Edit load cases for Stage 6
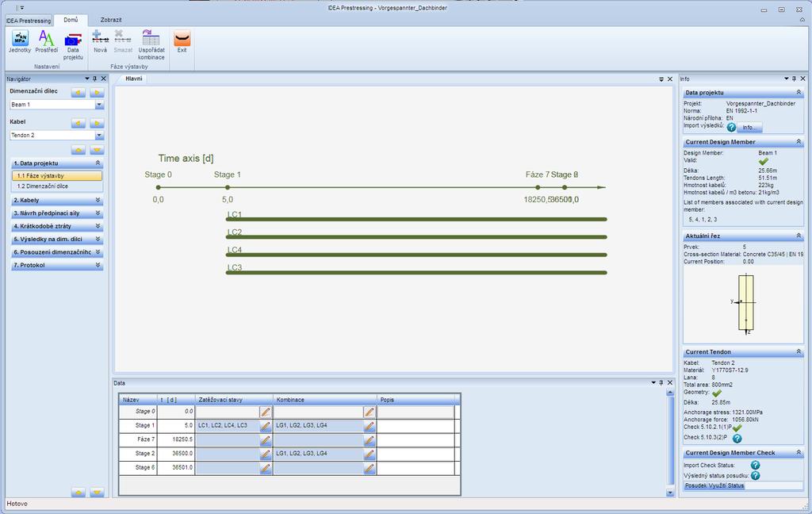Screen dimensions: 812x514 [265, 468]
